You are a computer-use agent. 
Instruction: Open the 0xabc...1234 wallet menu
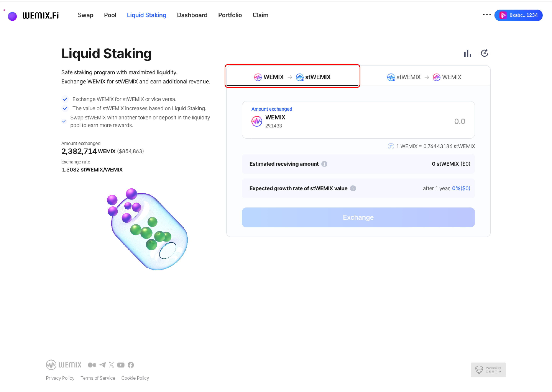(518, 15)
